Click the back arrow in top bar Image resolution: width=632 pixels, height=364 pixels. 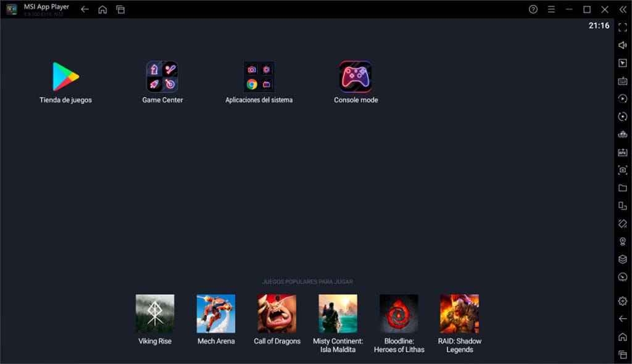85,9
